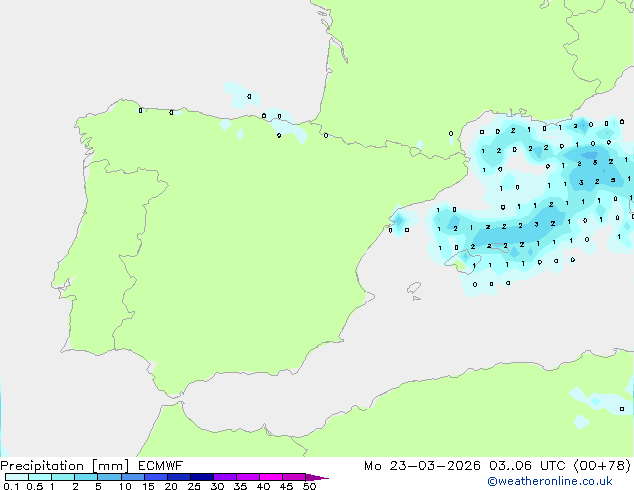Click the "25" legend scale label

point(194,486)
